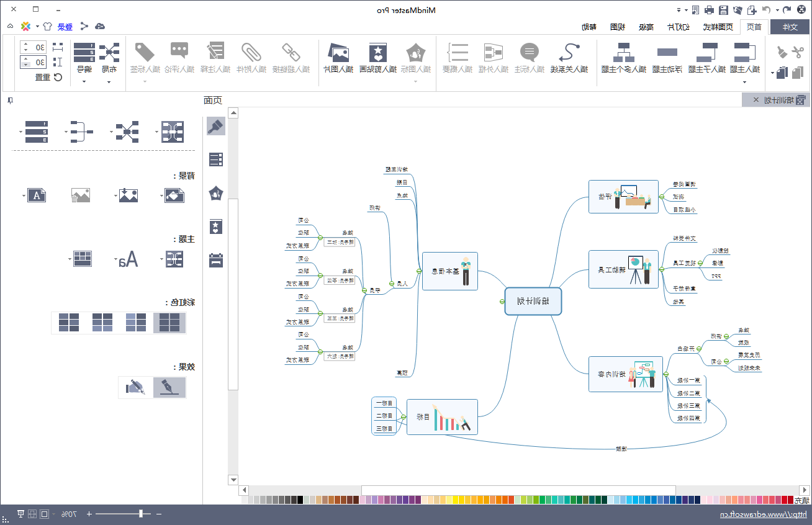Collapse the 评估 topic branch

tap(662, 197)
